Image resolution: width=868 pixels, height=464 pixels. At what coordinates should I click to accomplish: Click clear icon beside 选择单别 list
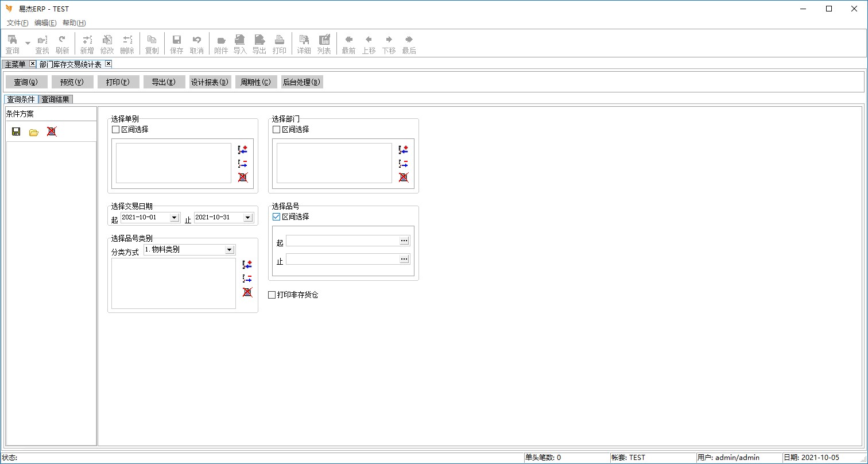pos(243,178)
